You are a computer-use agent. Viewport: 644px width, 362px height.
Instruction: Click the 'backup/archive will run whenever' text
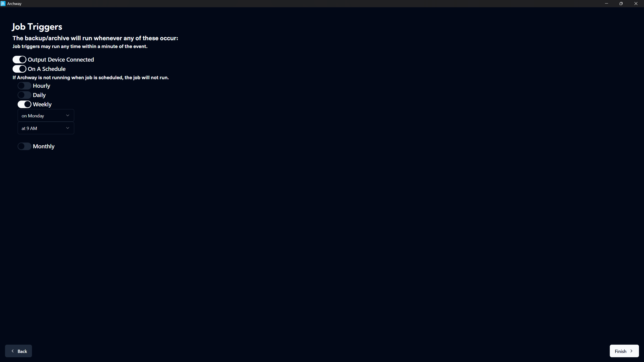pos(95,38)
